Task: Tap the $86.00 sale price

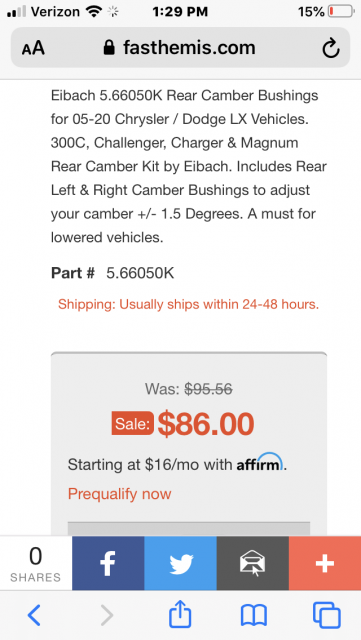Action: coord(206,424)
